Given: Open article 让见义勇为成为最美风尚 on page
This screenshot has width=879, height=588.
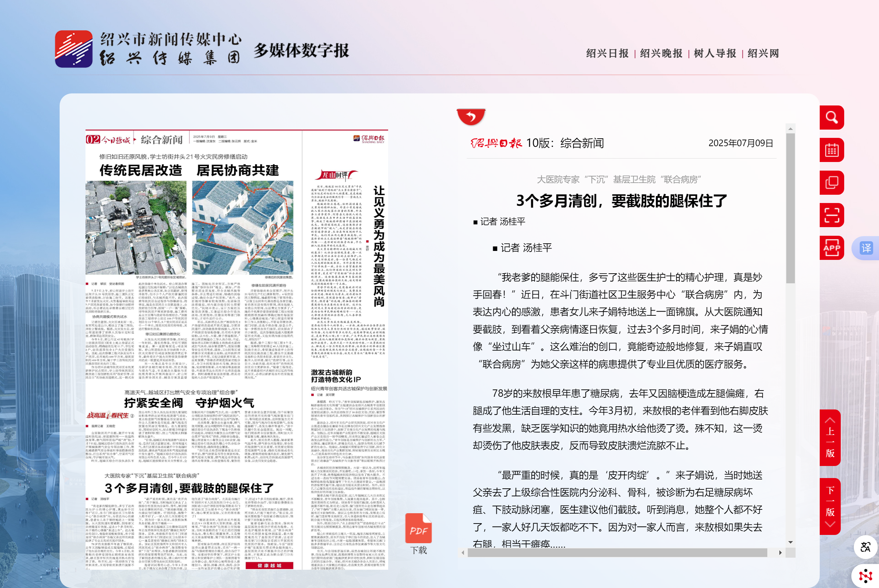Looking at the screenshot, I should (x=379, y=246).
